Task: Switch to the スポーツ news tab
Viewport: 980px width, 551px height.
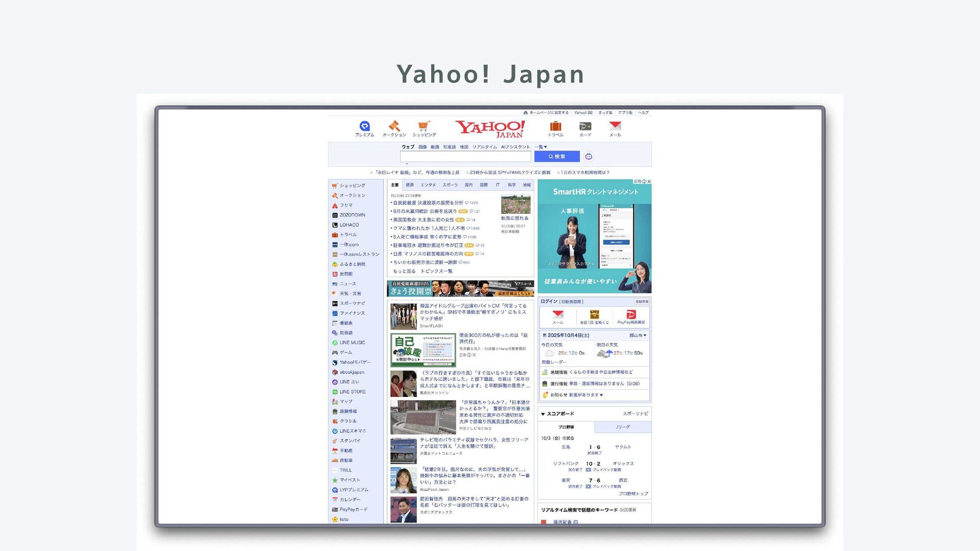Action: click(450, 185)
